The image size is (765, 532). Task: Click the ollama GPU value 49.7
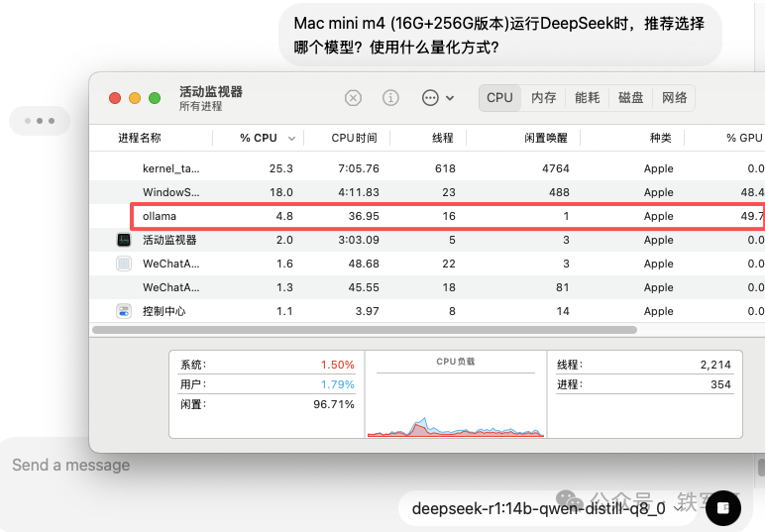click(752, 216)
